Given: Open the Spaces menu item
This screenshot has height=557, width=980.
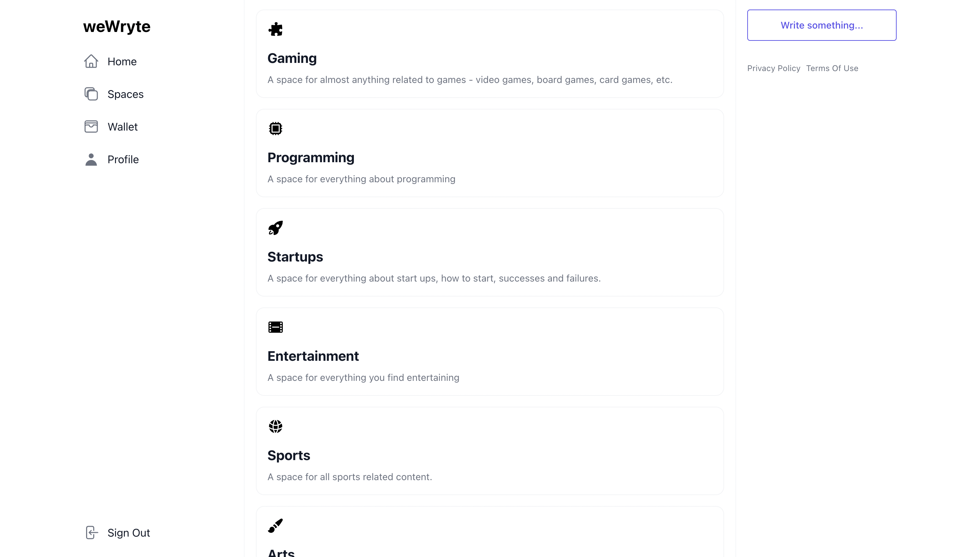Looking at the screenshot, I should click(114, 94).
